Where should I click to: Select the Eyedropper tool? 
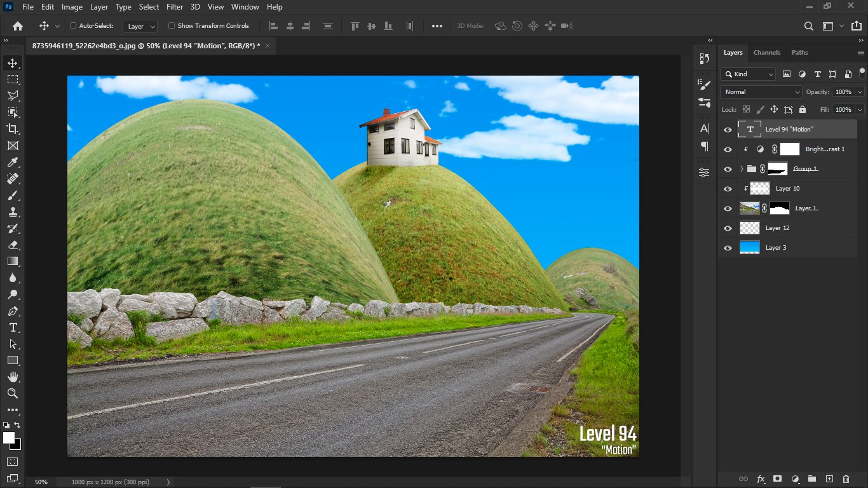(13, 163)
